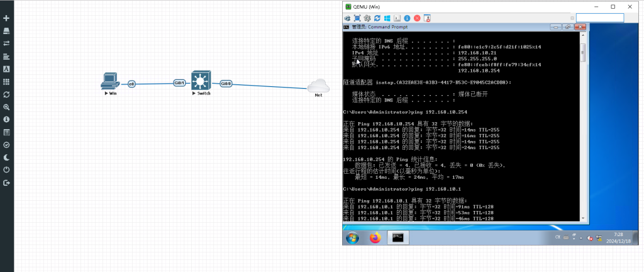Click the refresh topology icon in sidebar
This screenshot has width=644, height=272.
pyautogui.click(x=6, y=94)
